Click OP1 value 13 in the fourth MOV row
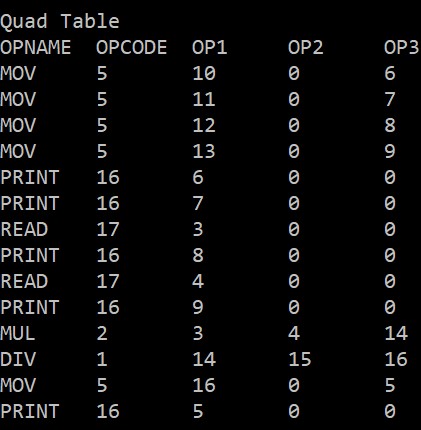Screen dimensions: 421x430 pyautogui.click(x=204, y=151)
